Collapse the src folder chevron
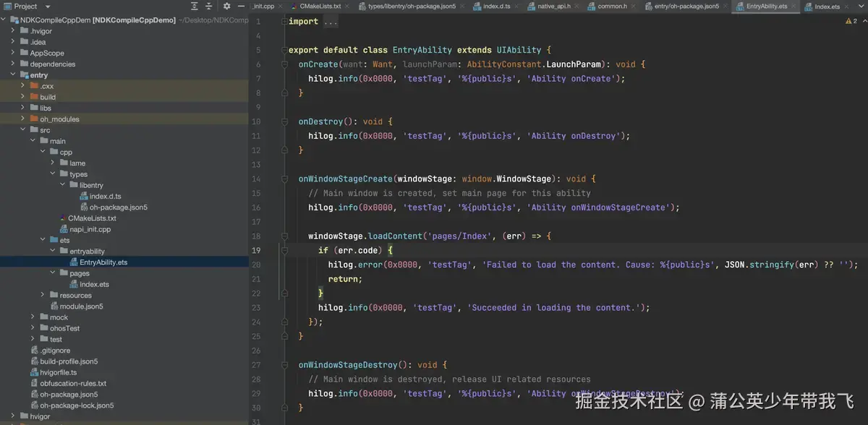This screenshot has width=868, height=425. pos(23,130)
